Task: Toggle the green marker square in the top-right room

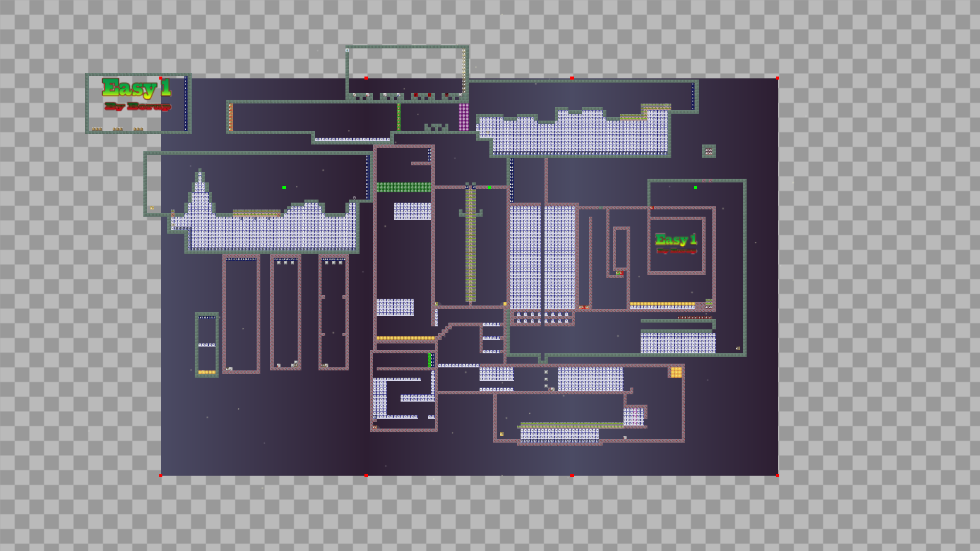Action: coord(695,187)
